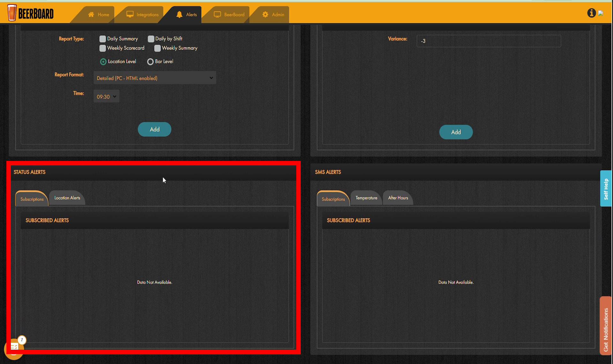The image size is (613, 364).
Task: Tick the Daily by Shift checkbox
Action: (x=151, y=39)
